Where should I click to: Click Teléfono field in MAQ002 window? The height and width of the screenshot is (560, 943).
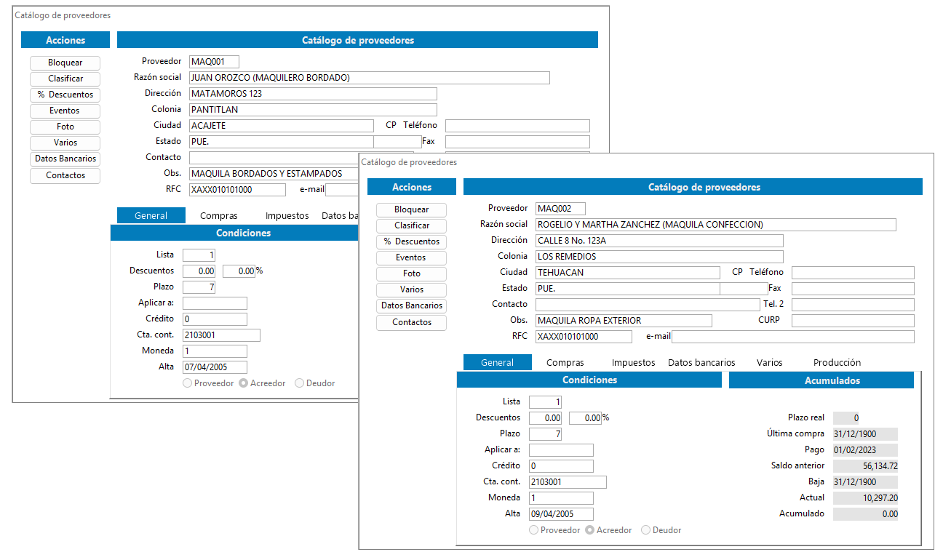[x=853, y=273]
